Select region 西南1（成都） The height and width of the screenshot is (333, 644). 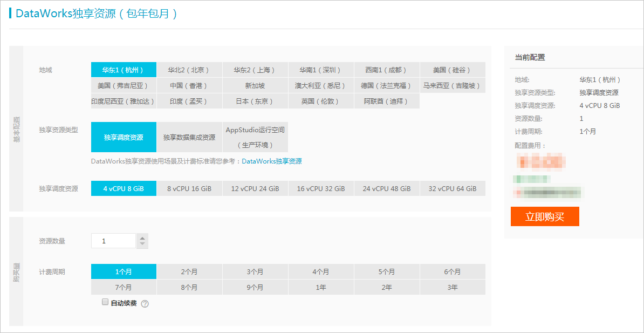pyautogui.click(x=387, y=70)
